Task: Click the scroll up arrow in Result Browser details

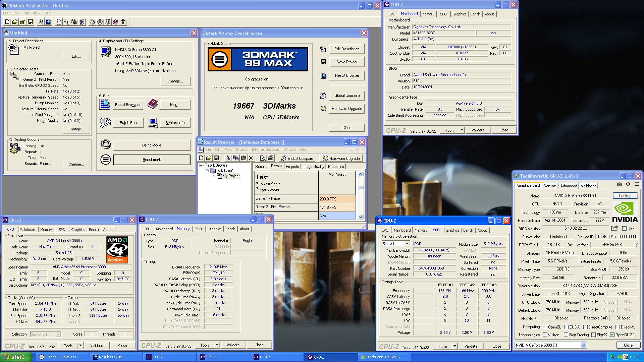Action: 361,174
